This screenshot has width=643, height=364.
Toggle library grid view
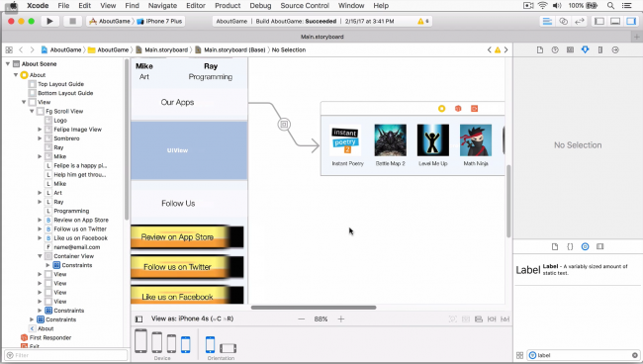coord(519,355)
